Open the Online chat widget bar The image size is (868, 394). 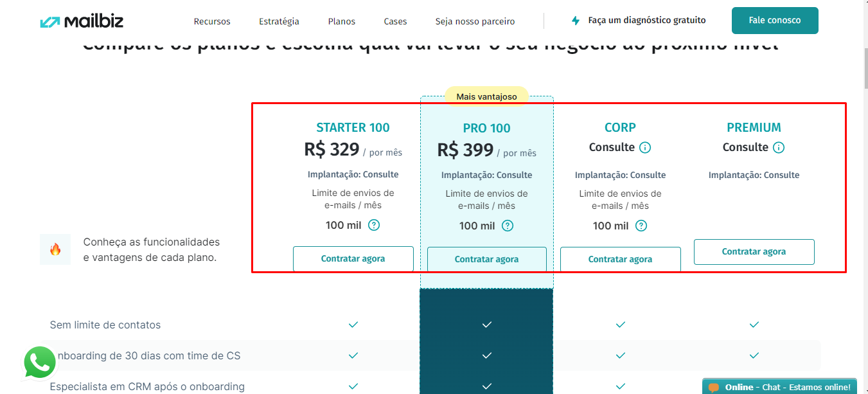[780, 387]
